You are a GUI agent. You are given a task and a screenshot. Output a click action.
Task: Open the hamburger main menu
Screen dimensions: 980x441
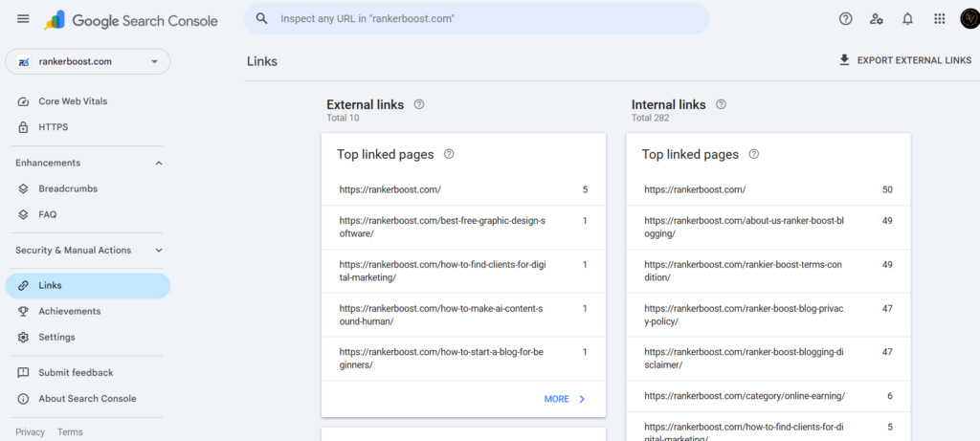point(23,19)
